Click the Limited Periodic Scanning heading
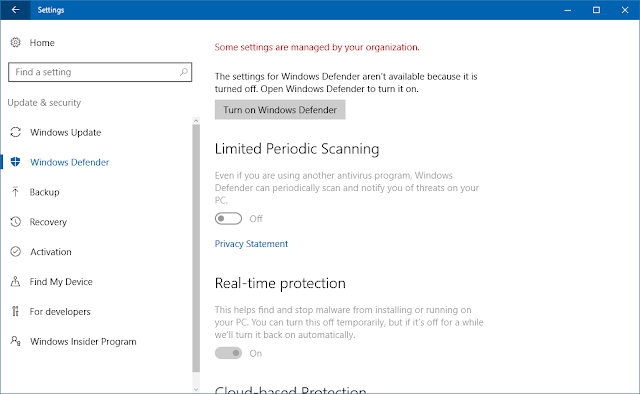 (x=297, y=149)
